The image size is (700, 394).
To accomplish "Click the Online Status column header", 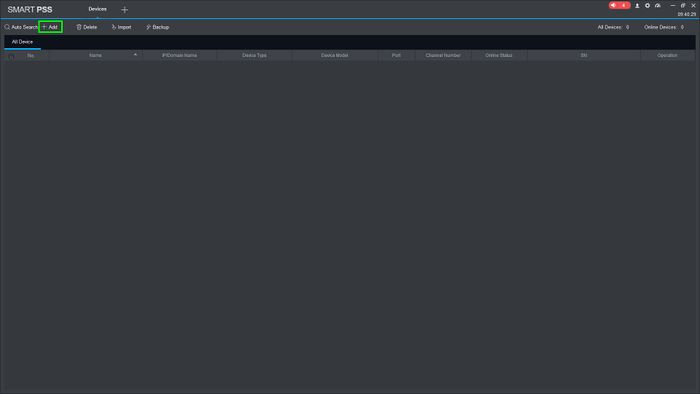I will [499, 55].
